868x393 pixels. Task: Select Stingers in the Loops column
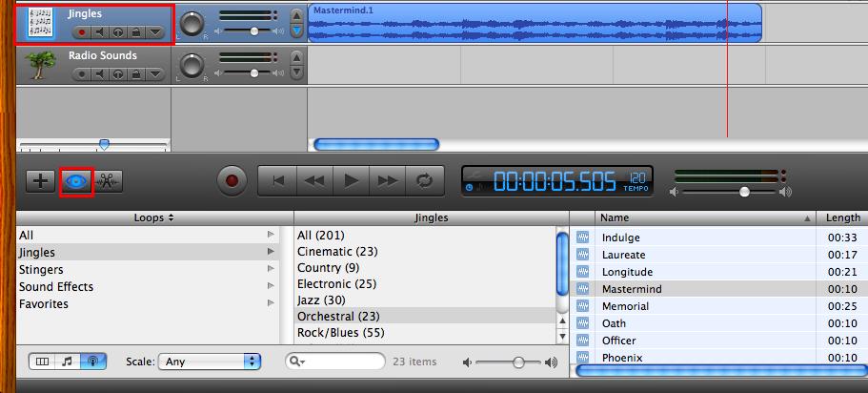(148, 269)
